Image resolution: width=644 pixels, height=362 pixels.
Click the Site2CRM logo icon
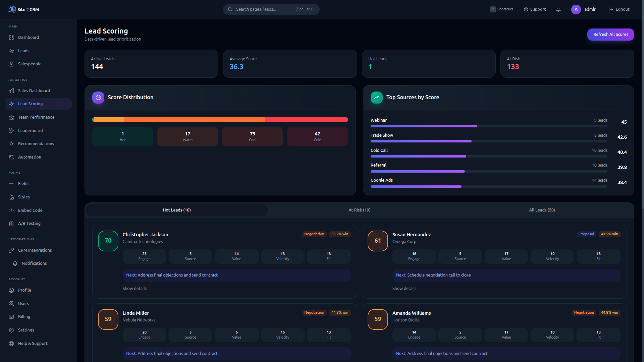pyautogui.click(x=12, y=9)
